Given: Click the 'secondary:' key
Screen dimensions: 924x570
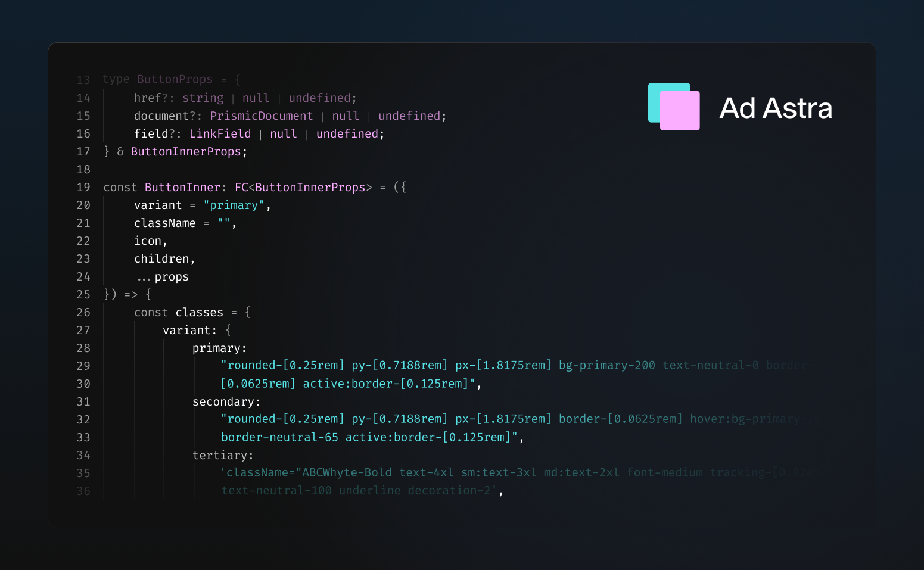Looking at the screenshot, I should click(226, 401).
